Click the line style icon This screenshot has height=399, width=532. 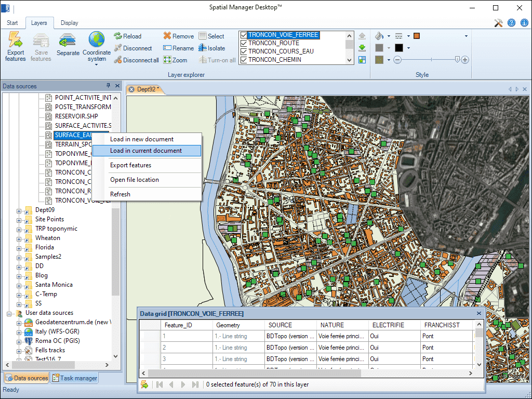coord(399,36)
